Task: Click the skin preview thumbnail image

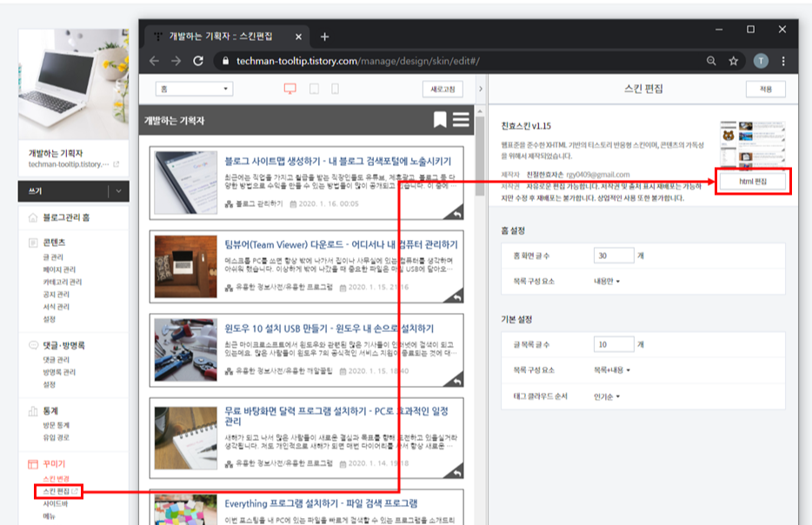Action: 753,145
